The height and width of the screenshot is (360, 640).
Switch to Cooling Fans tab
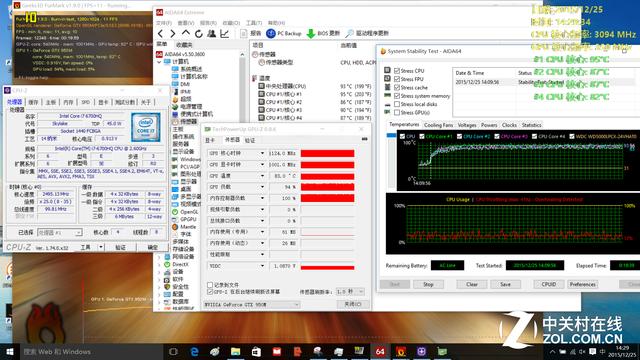438,125
